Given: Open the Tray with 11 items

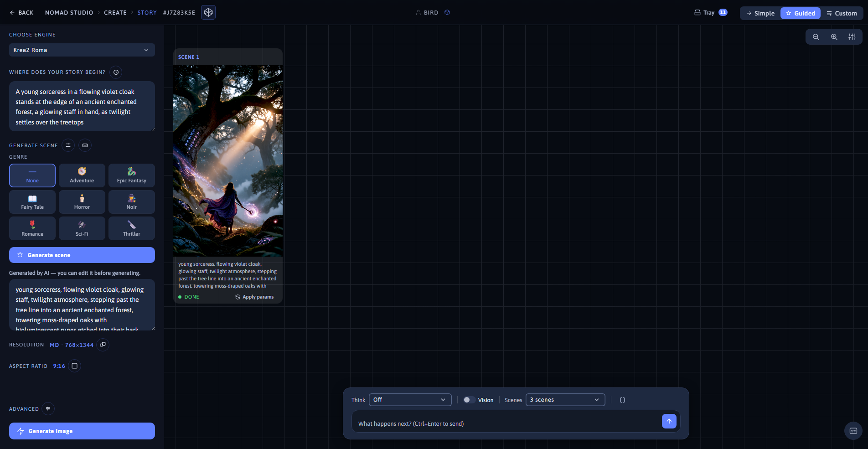Looking at the screenshot, I should (x=711, y=13).
